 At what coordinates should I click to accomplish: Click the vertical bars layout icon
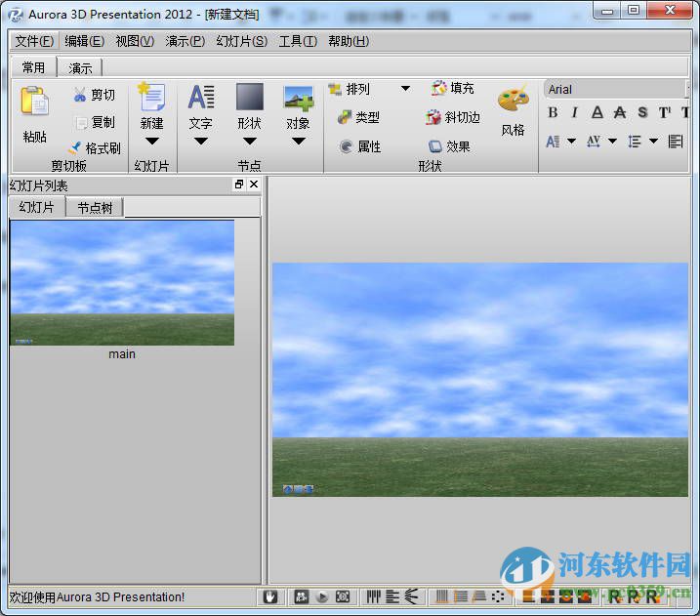coord(373,596)
